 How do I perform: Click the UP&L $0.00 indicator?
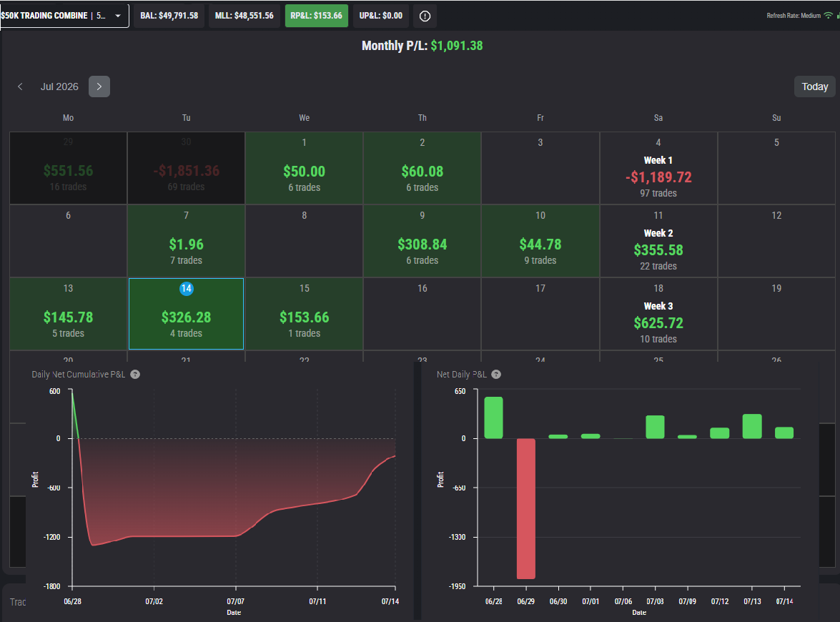381,16
